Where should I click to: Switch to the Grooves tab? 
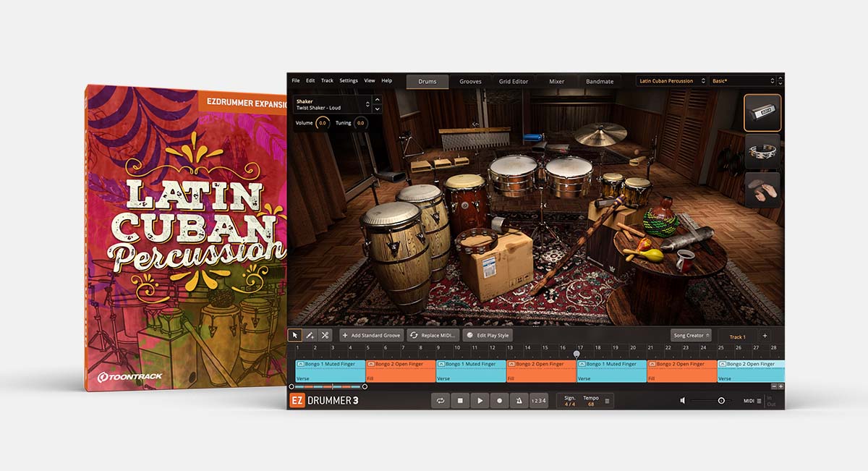pyautogui.click(x=471, y=81)
